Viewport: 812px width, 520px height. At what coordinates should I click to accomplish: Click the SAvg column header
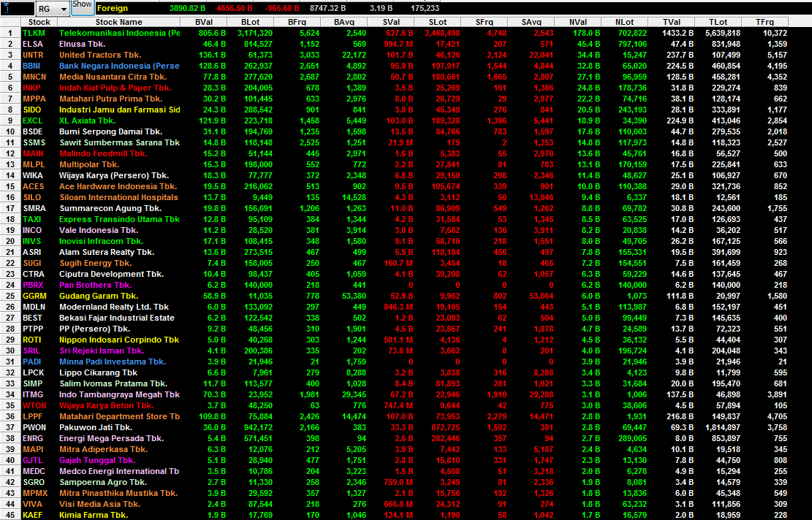(531, 22)
